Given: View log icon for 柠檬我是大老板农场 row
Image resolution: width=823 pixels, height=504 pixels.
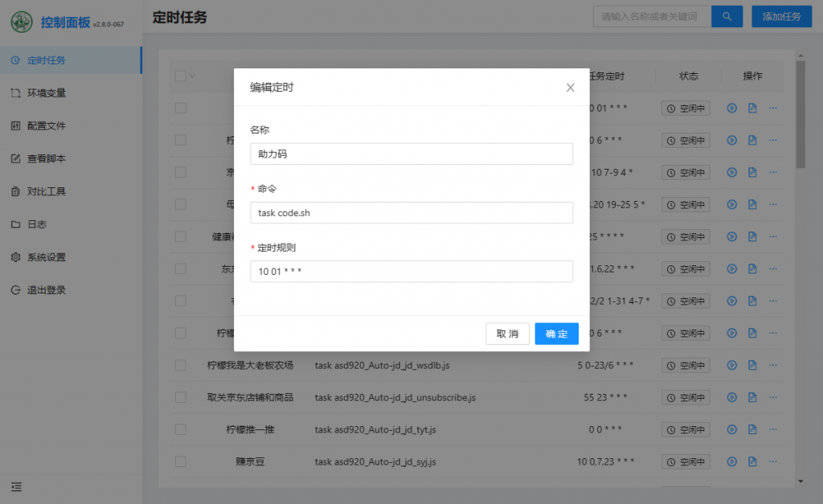Looking at the screenshot, I should [752, 366].
